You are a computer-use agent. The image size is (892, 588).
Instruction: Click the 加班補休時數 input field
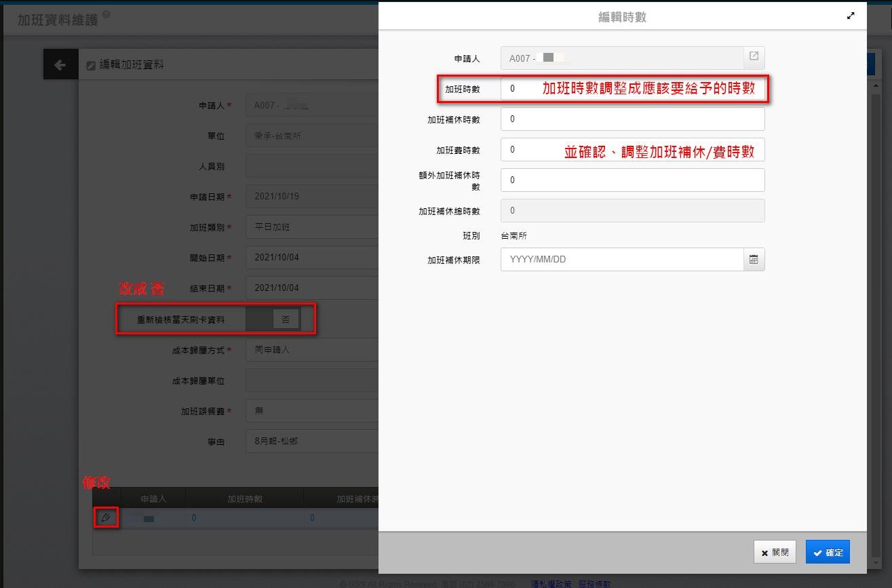[632, 119]
